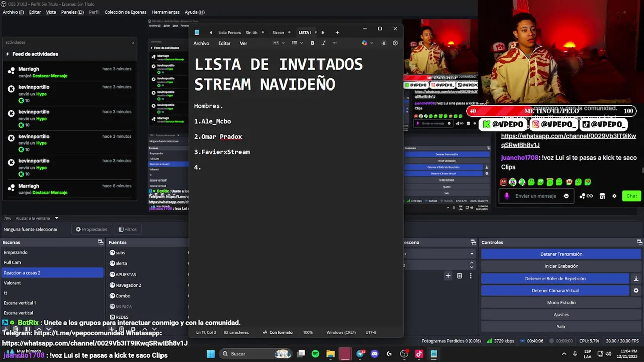Viewport: 644px width, 362px height.
Task: Click the Copilot icon in Notepad
Action: point(365,43)
